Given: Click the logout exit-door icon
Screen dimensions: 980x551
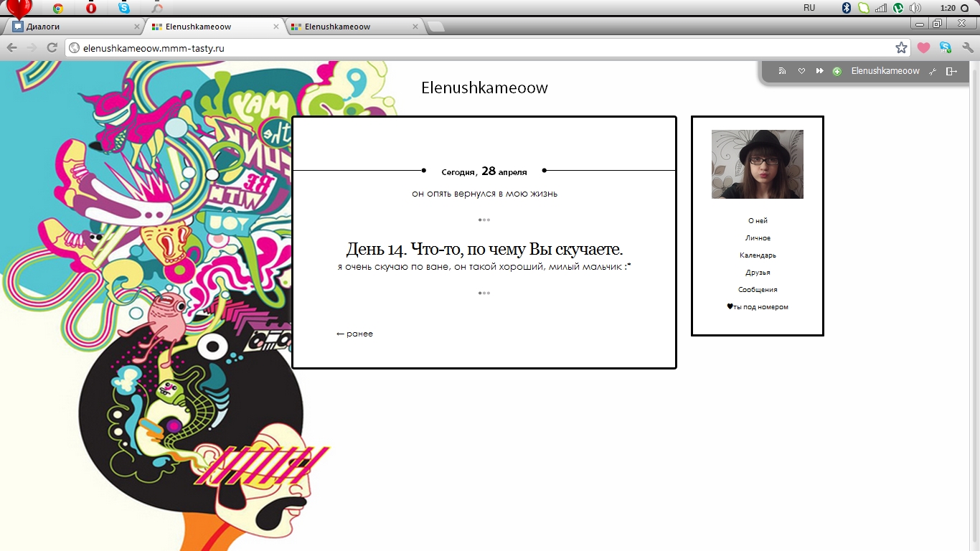Looking at the screenshot, I should (952, 71).
